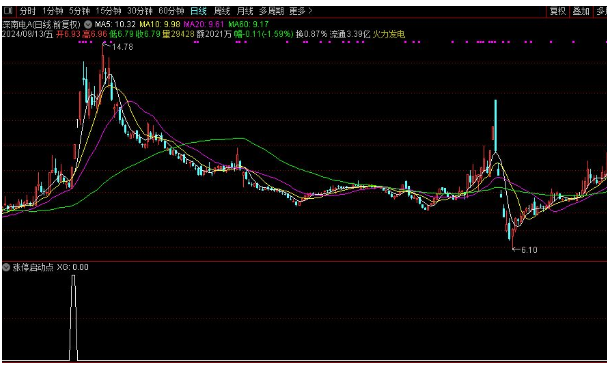Select the 30分钟 period tab
The height and width of the screenshot is (365, 607).
tap(140, 11)
